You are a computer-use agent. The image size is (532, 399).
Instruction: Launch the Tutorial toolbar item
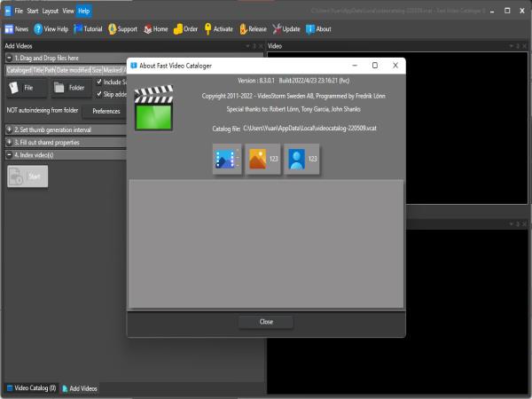88,28
